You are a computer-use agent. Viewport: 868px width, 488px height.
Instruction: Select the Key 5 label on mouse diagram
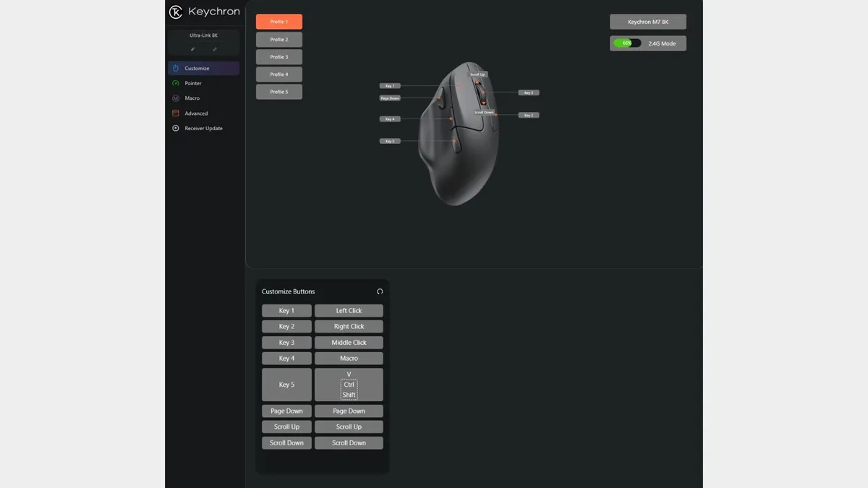pyautogui.click(x=390, y=141)
